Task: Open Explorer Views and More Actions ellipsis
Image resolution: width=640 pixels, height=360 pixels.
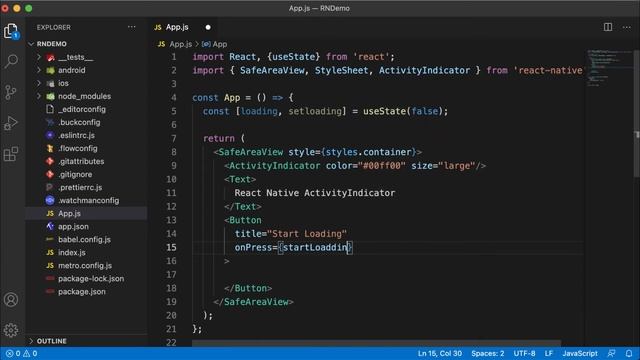Action: pos(131,27)
